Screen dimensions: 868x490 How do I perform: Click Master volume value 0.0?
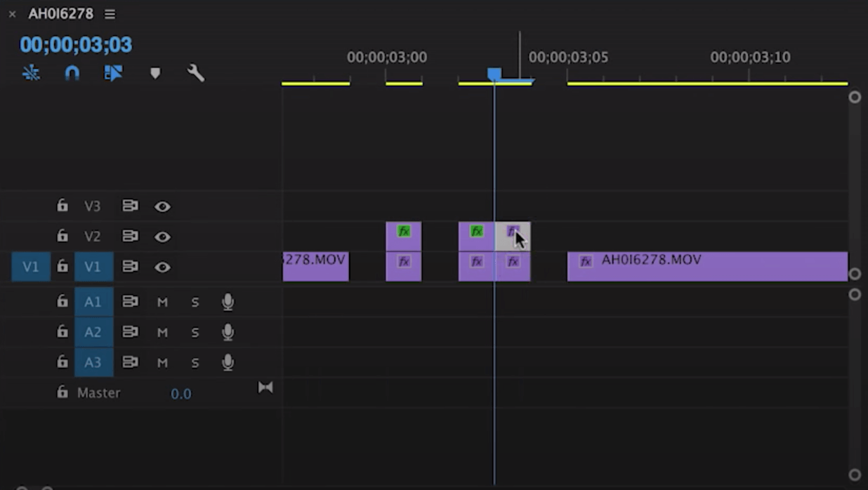click(180, 394)
